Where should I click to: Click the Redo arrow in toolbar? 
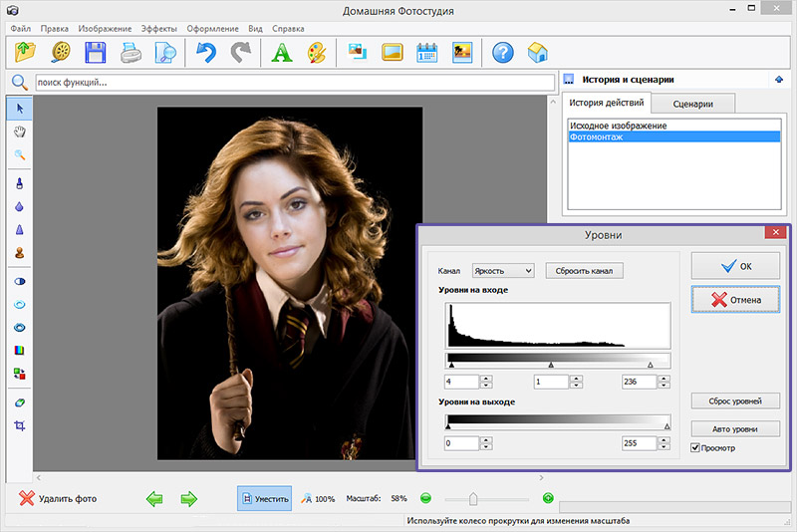tap(240, 53)
